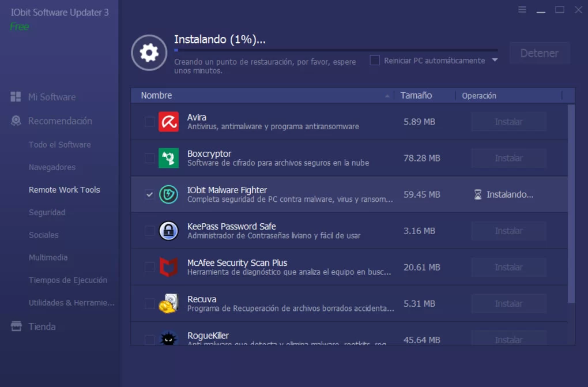This screenshot has width=588, height=387.
Task: Tick the KeePass Password Safe checkbox
Action: click(150, 231)
